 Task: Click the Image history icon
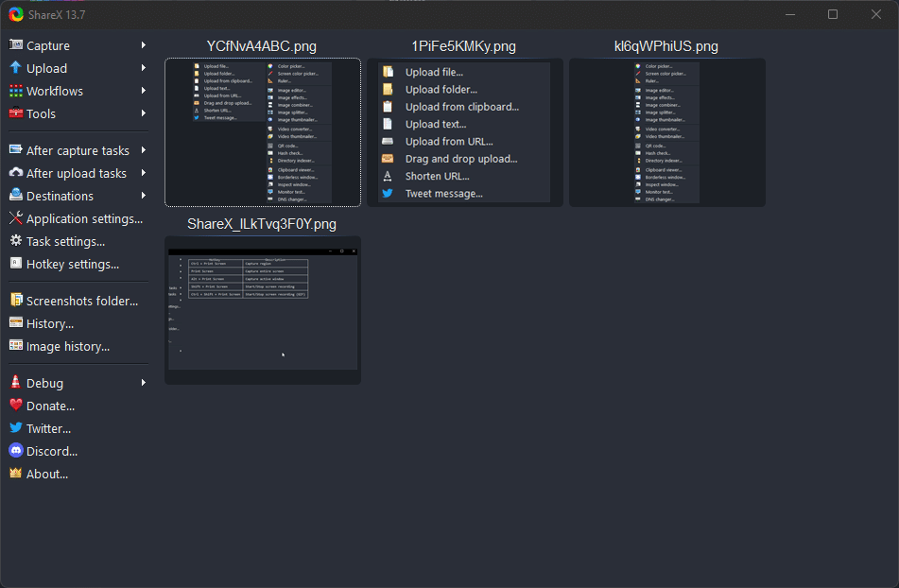(16, 346)
